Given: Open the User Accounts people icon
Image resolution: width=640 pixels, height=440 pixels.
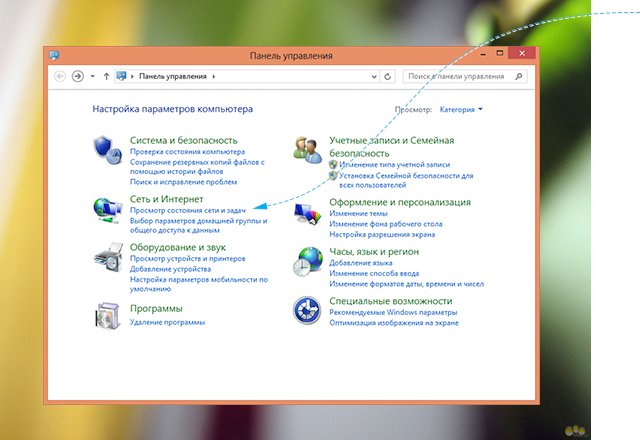Looking at the screenshot, I should (x=308, y=150).
